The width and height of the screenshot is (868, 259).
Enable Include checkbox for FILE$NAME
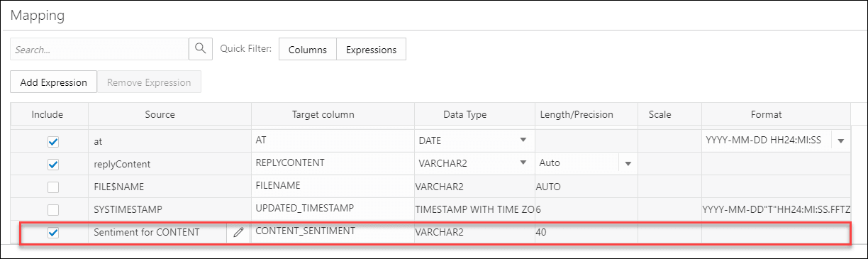point(52,187)
